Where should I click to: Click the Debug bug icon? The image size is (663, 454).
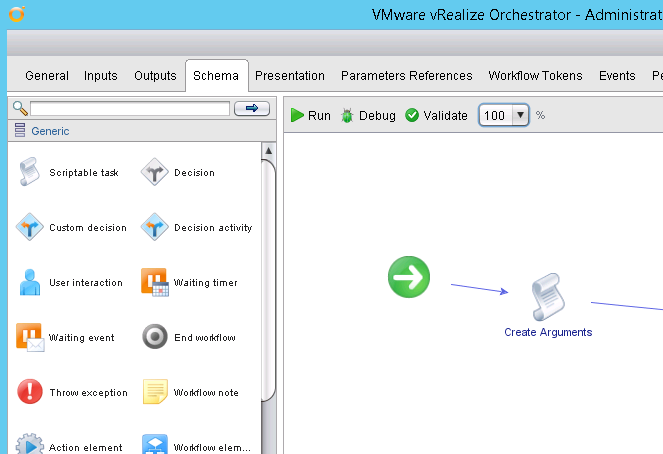point(347,115)
